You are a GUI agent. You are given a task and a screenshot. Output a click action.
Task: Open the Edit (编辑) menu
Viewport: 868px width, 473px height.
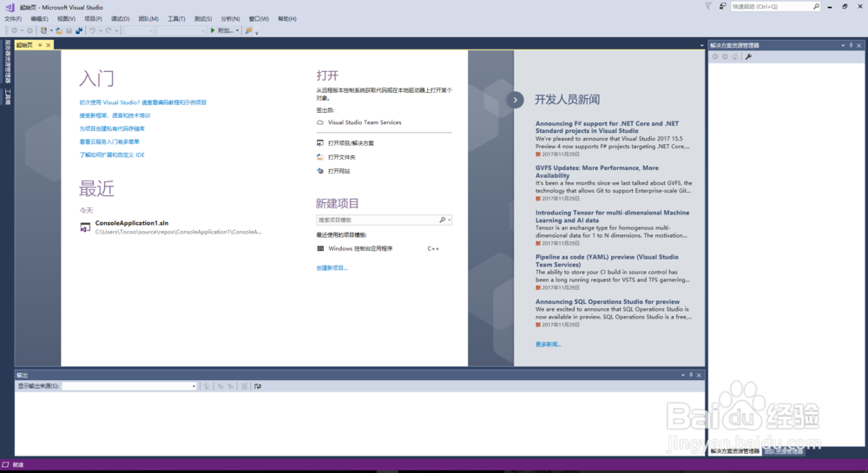39,19
